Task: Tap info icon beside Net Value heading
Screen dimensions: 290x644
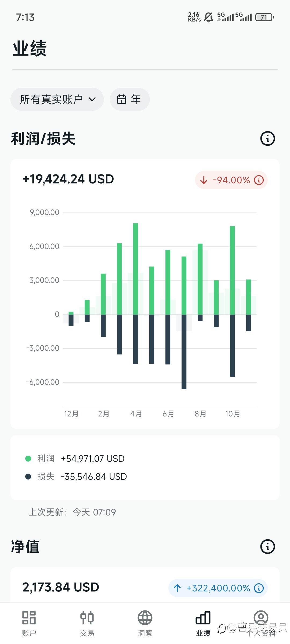Action: tap(267, 547)
